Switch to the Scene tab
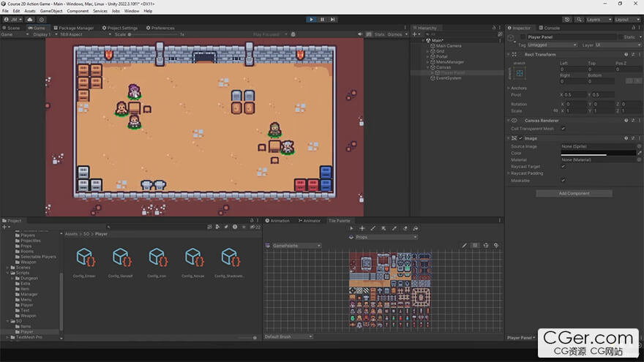 tap(11, 28)
